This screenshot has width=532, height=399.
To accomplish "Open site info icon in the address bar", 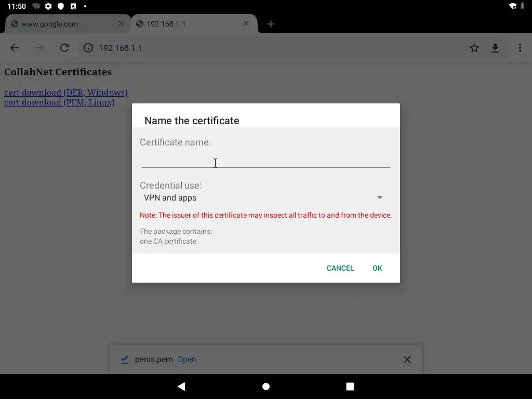I will click(x=88, y=48).
